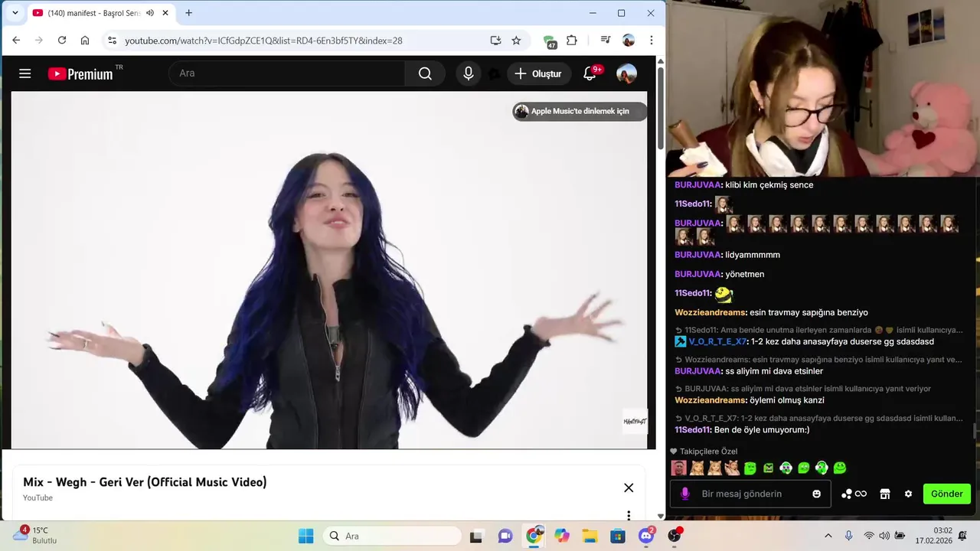Image resolution: width=980 pixels, height=551 pixels.
Task: Open the Mix playlist three-dot menu
Action: [x=629, y=515]
